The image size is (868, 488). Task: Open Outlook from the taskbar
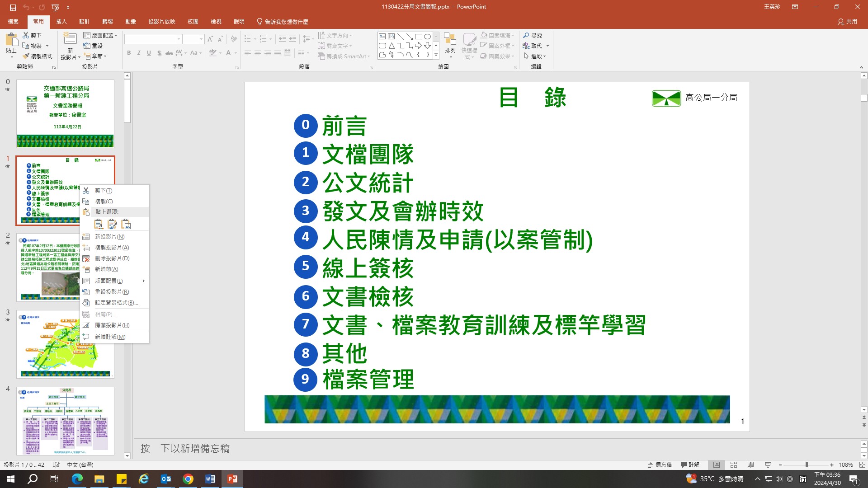point(166,479)
